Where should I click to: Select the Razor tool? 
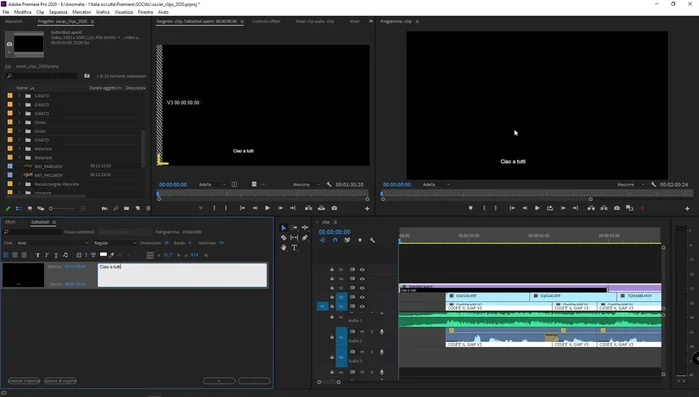pos(284,238)
